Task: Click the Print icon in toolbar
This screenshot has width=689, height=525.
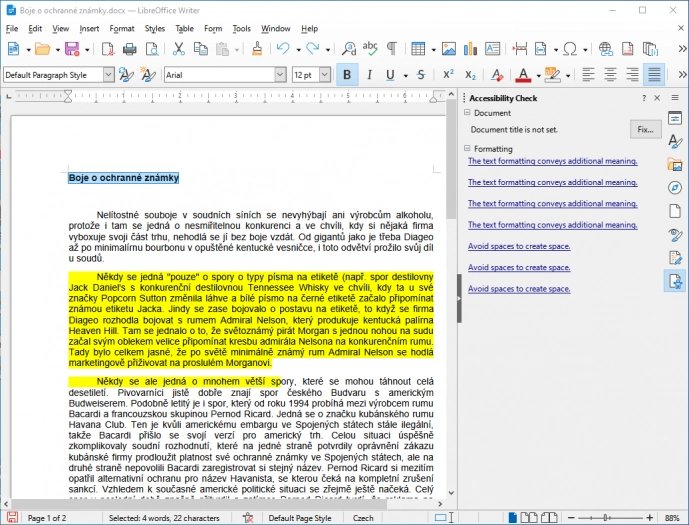Action: tap(129, 49)
